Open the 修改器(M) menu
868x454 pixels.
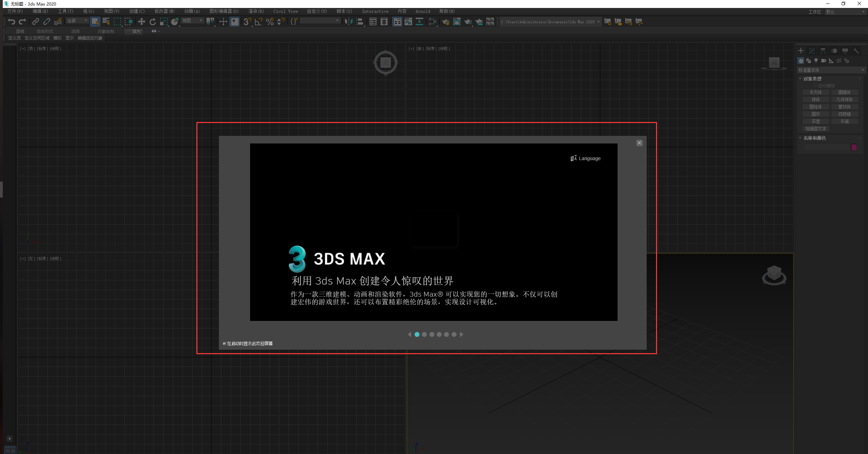tap(165, 11)
